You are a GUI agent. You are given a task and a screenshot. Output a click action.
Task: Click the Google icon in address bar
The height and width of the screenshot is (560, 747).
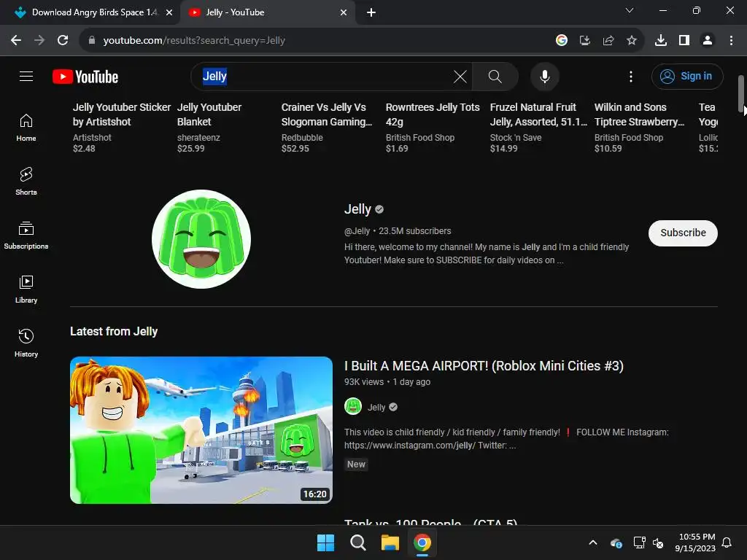click(562, 41)
